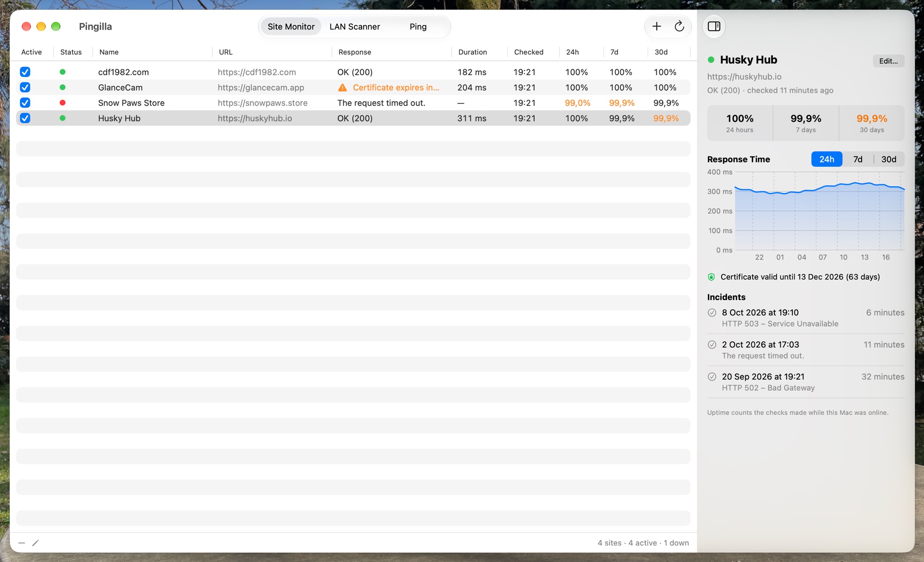The width and height of the screenshot is (924, 562).
Task: Click the Edit... button for Husky Hub
Action: click(x=888, y=61)
